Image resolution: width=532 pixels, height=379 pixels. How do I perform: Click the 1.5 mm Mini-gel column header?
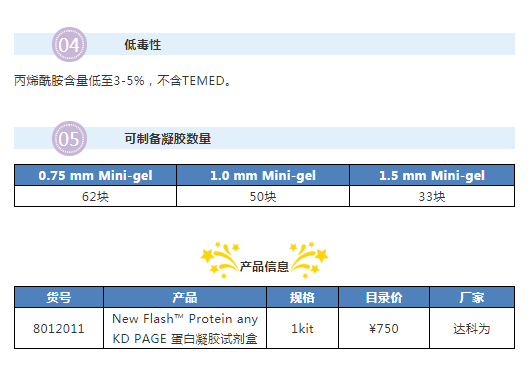[432, 175]
